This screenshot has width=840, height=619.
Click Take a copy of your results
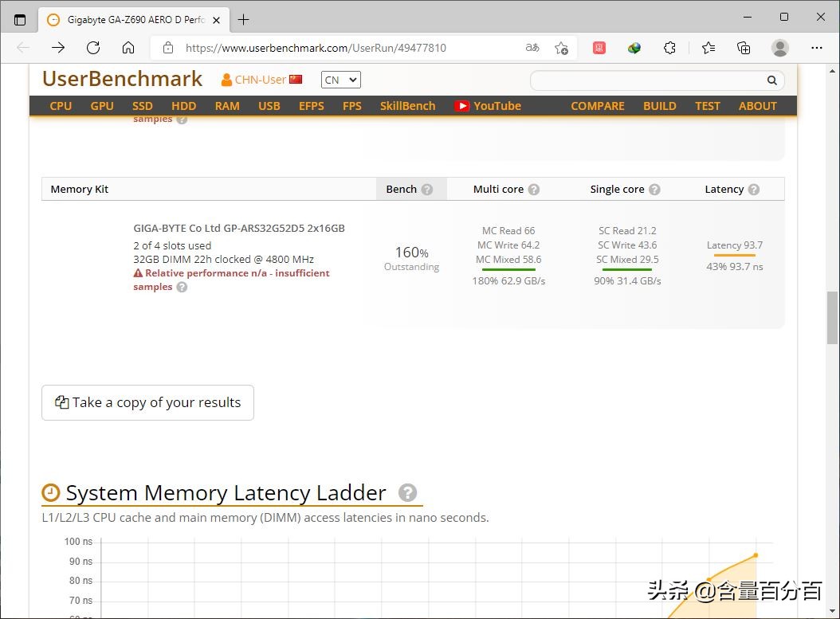pos(147,402)
